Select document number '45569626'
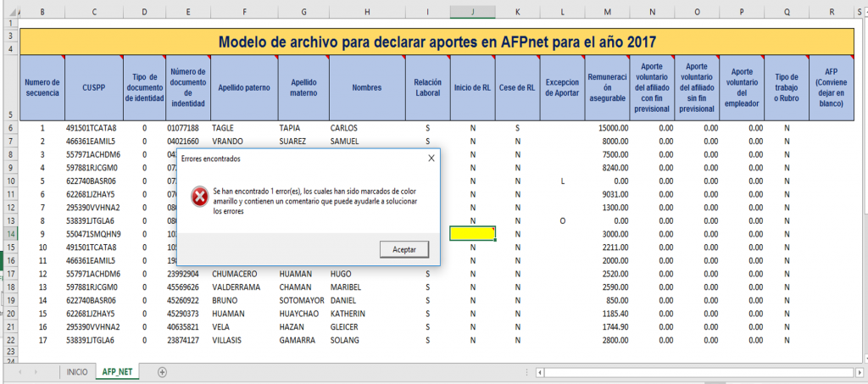This screenshot has height=384, width=868. 188,287
